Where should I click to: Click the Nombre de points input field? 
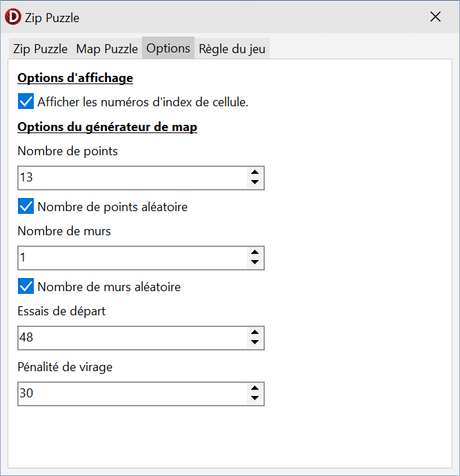pyautogui.click(x=131, y=178)
